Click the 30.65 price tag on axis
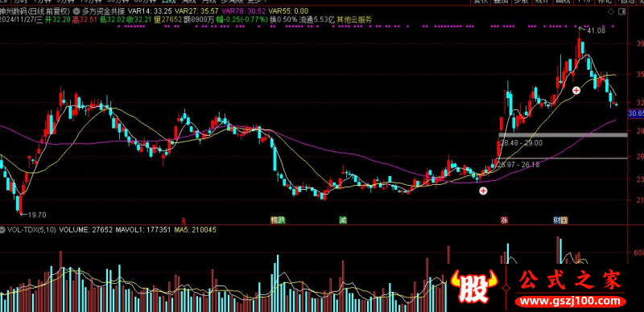 (636, 113)
